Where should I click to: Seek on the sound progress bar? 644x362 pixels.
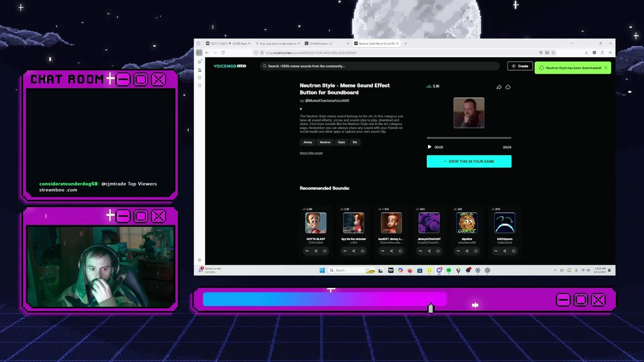[x=469, y=138]
